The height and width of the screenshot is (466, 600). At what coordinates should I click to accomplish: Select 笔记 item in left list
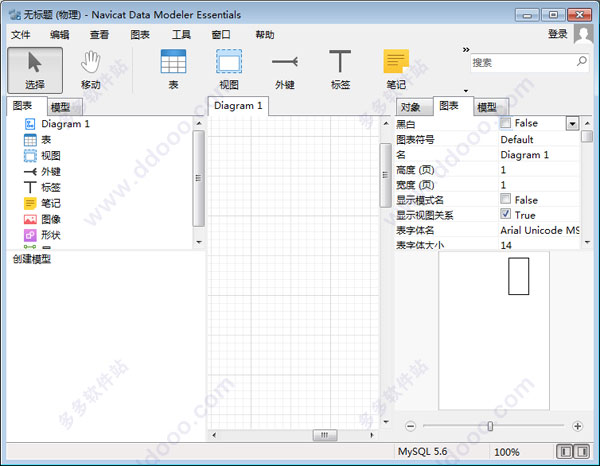[42, 203]
